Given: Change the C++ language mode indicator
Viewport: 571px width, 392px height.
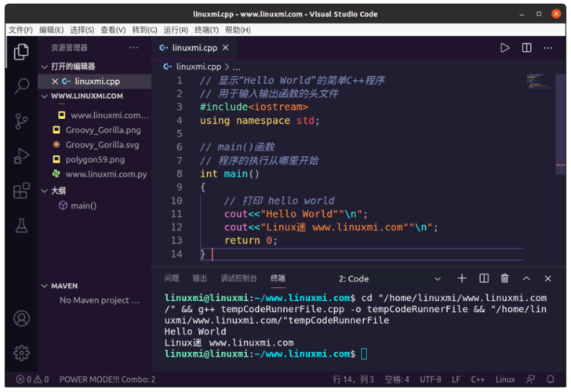Looking at the screenshot, I should [x=478, y=379].
